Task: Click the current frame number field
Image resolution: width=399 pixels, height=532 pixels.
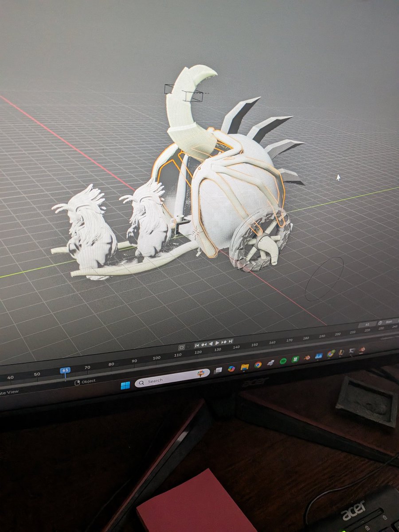Action: click(367, 325)
